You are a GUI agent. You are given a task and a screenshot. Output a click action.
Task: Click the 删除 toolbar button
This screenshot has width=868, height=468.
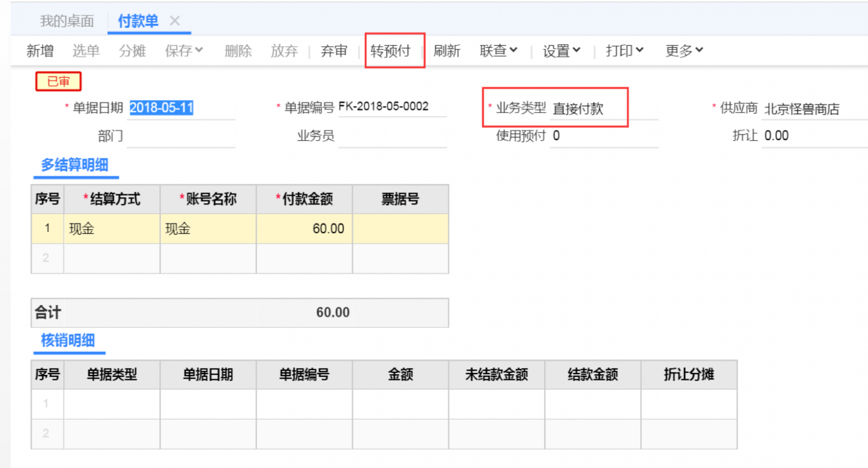coord(238,51)
